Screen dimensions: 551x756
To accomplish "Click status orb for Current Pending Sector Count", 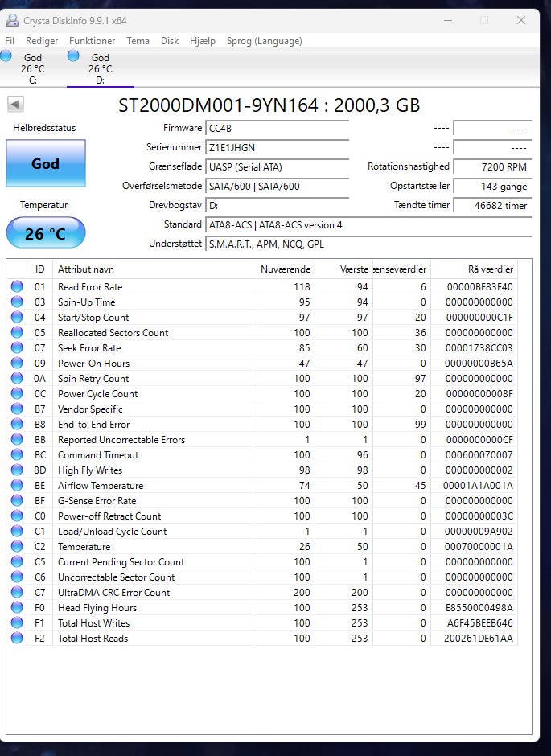I will 17,561.
